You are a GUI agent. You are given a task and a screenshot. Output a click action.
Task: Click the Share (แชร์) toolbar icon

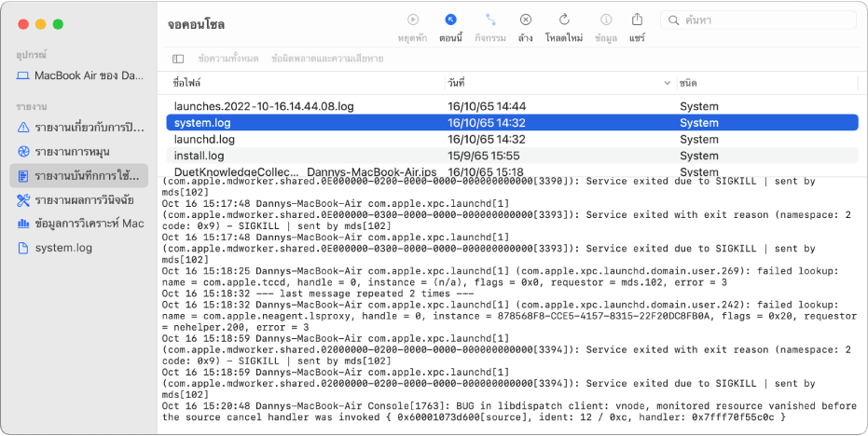point(637,20)
